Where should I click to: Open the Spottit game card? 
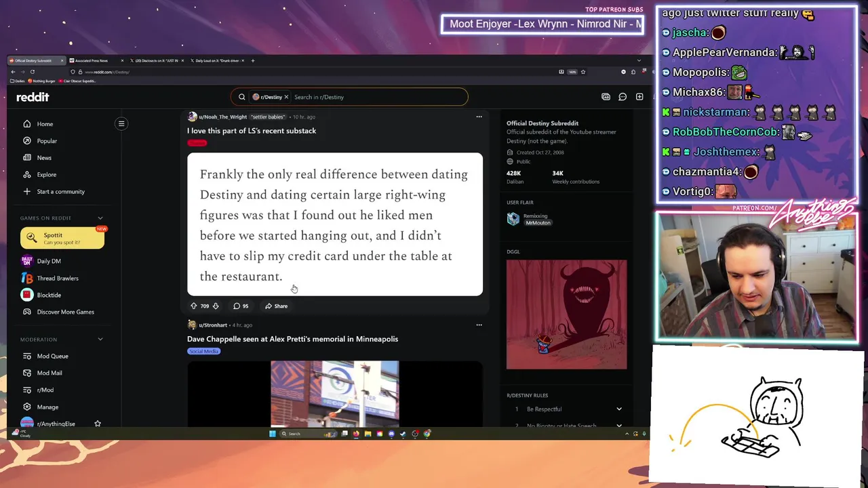pyautogui.click(x=62, y=238)
